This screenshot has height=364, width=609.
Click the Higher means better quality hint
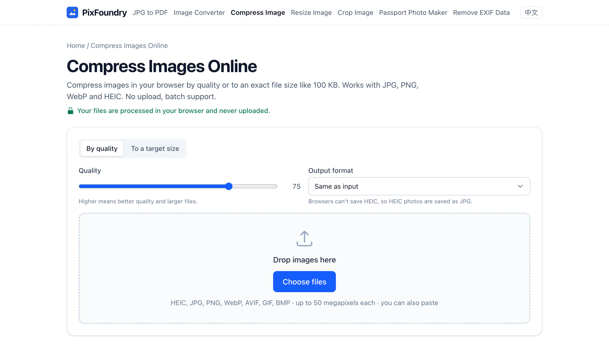click(x=138, y=201)
